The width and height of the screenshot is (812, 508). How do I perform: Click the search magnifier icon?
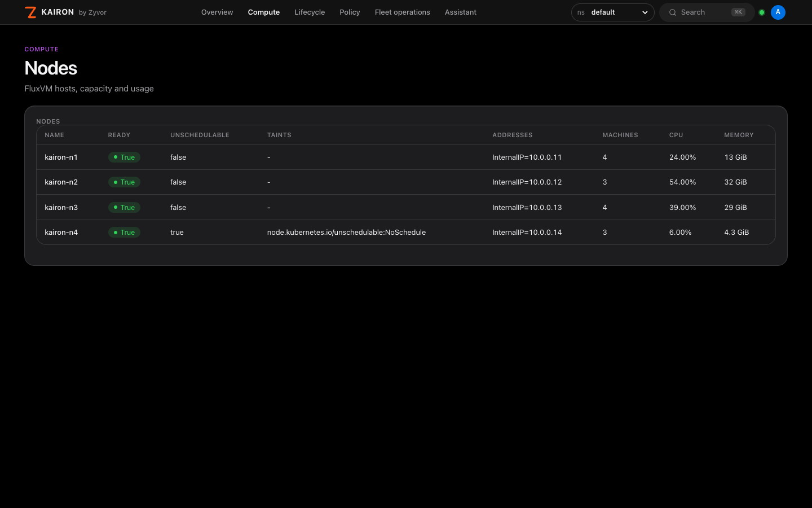673,12
